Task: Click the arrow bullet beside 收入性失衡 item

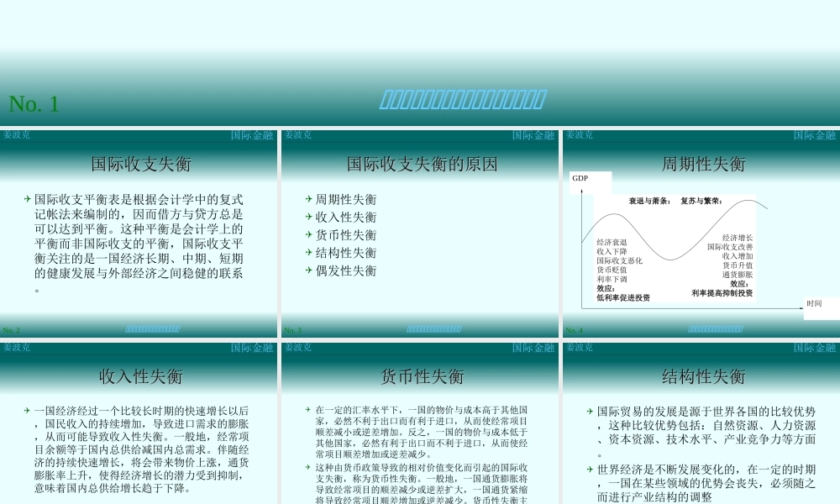Action: [x=308, y=217]
